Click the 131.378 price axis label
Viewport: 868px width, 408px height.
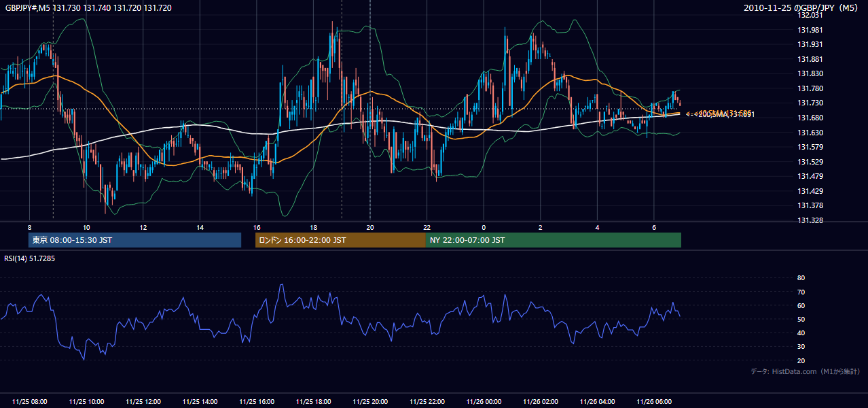(x=810, y=205)
